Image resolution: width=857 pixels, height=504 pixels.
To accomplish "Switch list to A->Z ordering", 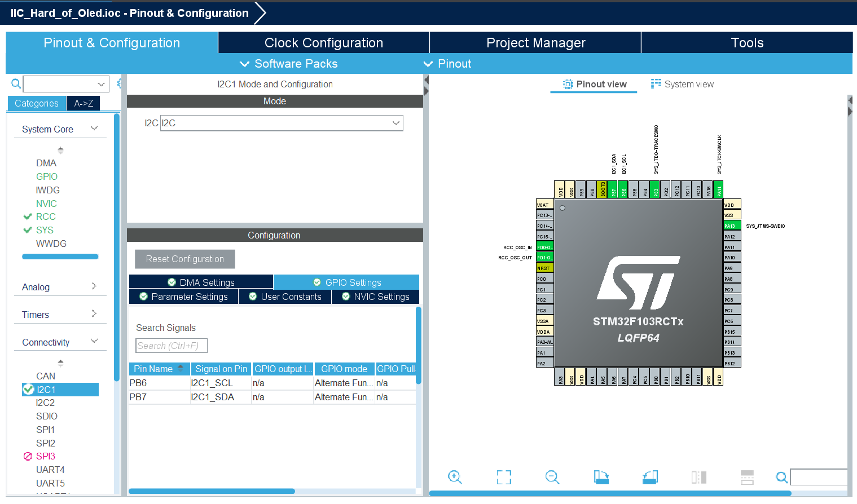I will 83,103.
